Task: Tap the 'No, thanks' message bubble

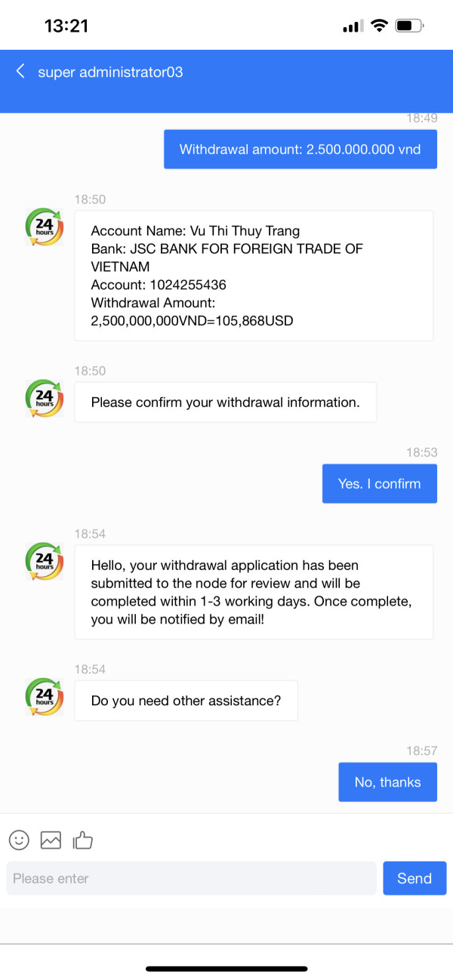Action: pyautogui.click(x=387, y=782)
